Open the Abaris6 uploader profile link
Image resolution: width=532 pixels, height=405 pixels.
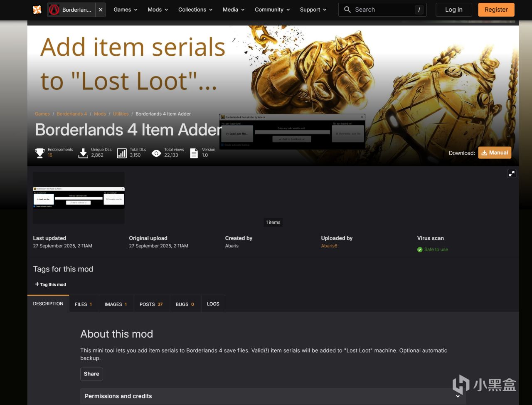tap(329, 246)
